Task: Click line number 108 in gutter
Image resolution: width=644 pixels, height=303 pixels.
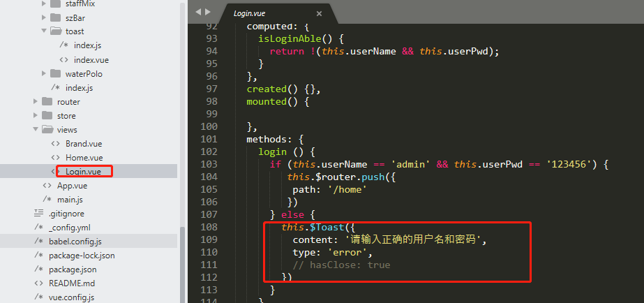Action: (x=209, y=227)
